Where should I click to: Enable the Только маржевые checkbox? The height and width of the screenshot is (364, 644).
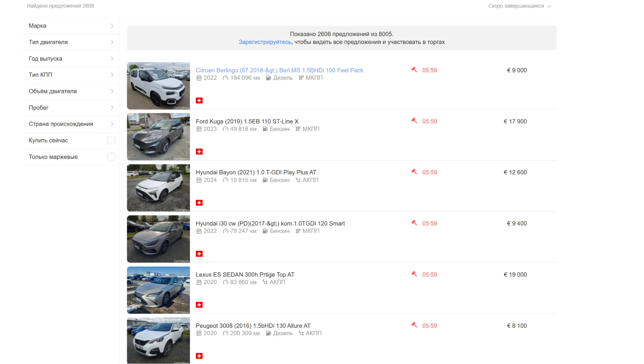pos(111,157)
